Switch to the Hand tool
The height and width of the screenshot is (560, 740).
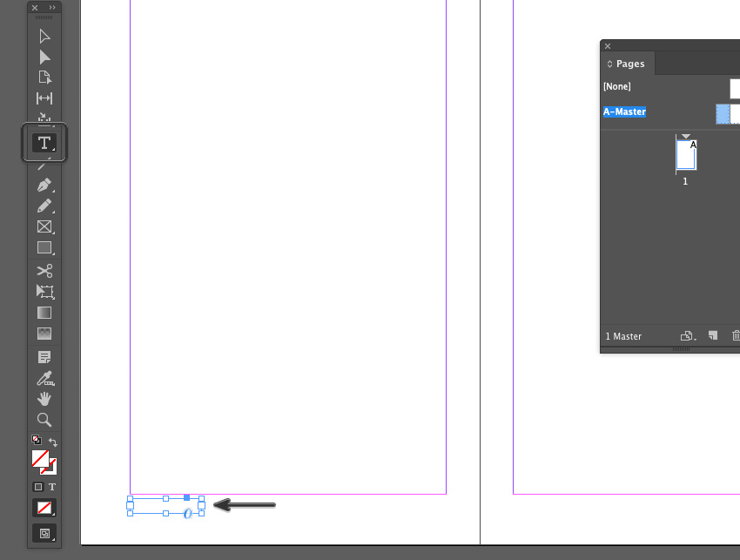pyautogui.click(x=44, y=399)
